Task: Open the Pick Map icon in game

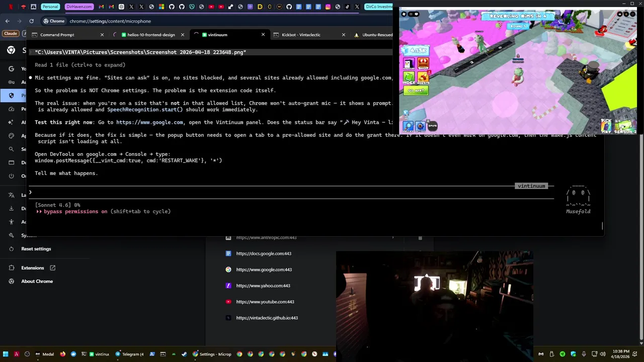Action: pos(606,126)
